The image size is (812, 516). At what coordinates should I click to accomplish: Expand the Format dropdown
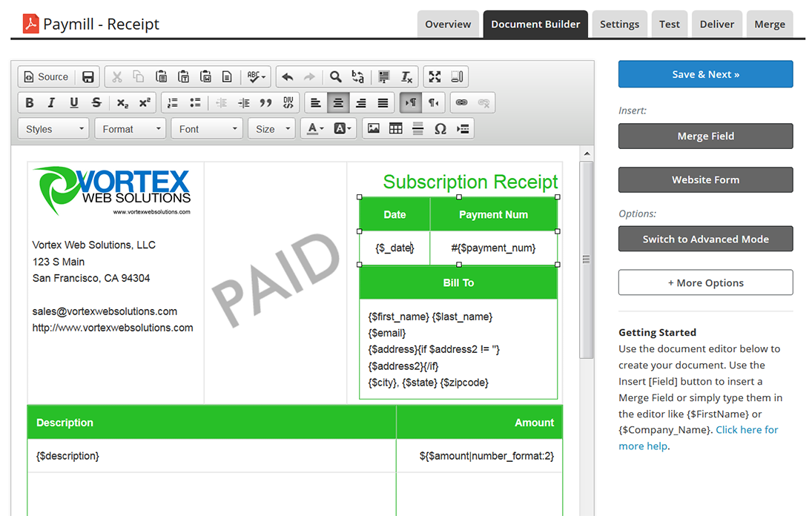[x=131, y=129]
